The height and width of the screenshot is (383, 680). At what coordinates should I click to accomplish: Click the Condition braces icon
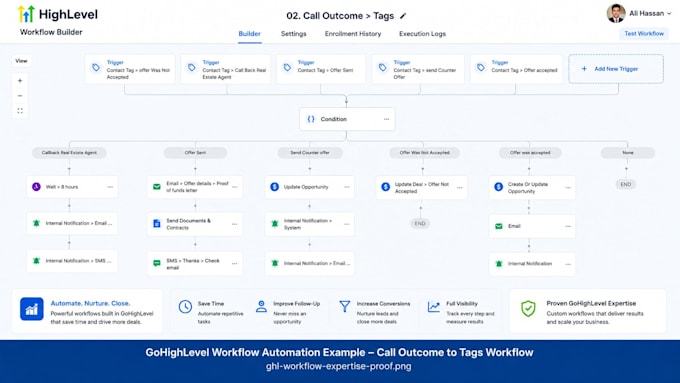[311, 119]
